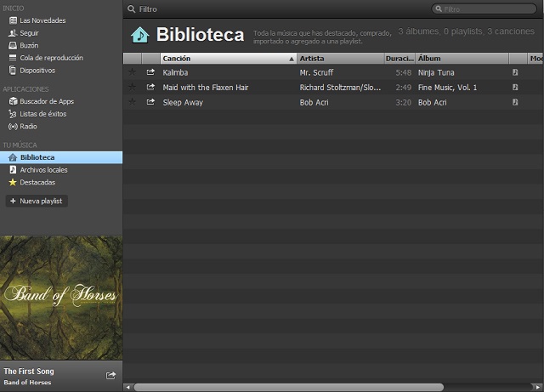The height and width of the screenshot is (392, 544).
Task: Star the Kalimba track
Action: pyautogui.click(x=132, y=73)
